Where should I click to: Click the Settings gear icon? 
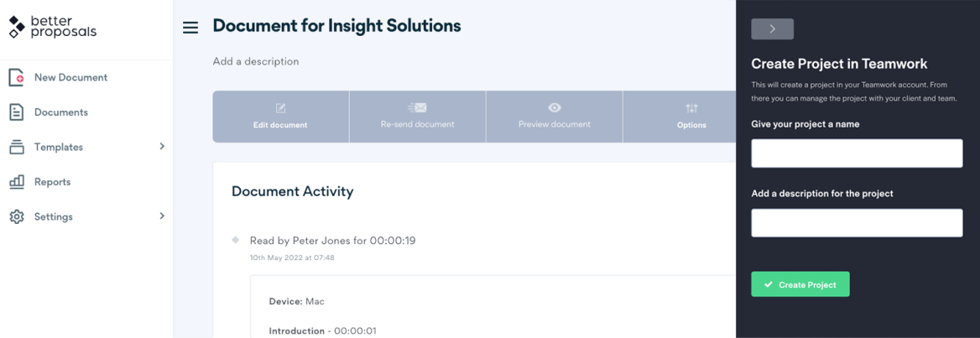(17, 216)
